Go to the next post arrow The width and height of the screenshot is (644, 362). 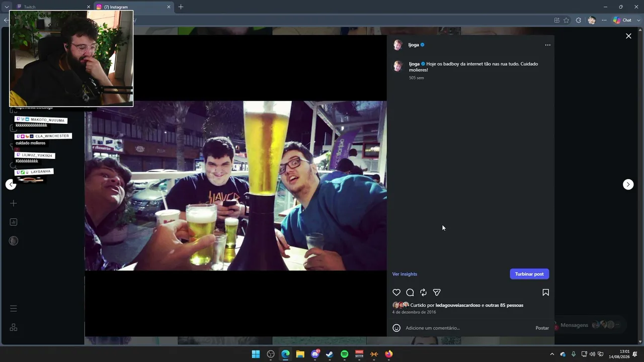[x=628, y=185]
